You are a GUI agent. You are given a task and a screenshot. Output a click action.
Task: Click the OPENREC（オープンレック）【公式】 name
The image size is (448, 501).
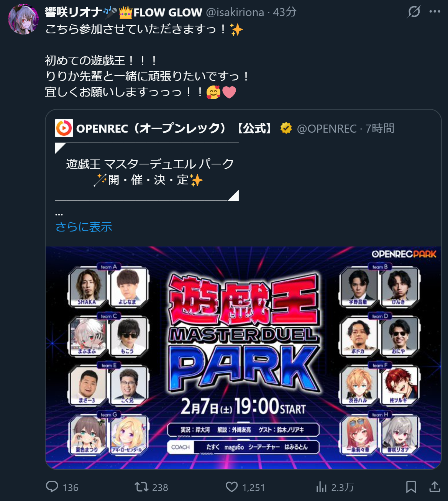(174, 128)
